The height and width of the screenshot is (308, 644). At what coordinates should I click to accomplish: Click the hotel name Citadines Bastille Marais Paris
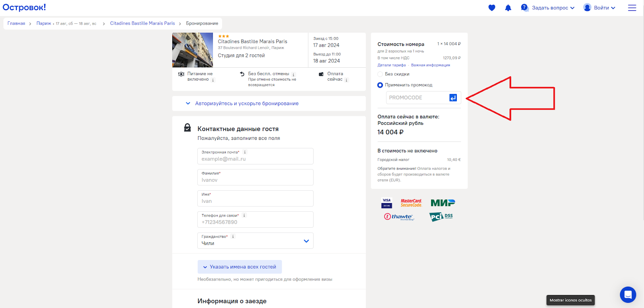click(x=252, y=42)
